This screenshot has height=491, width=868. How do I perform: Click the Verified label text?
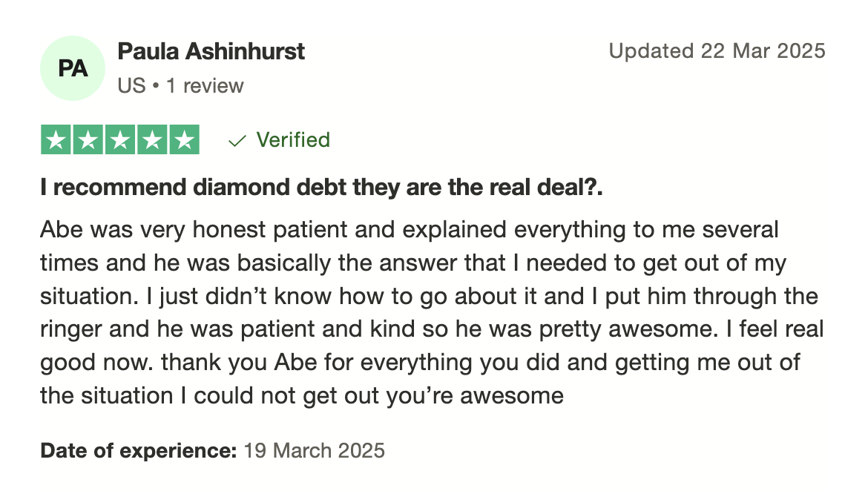coord(293,140)
